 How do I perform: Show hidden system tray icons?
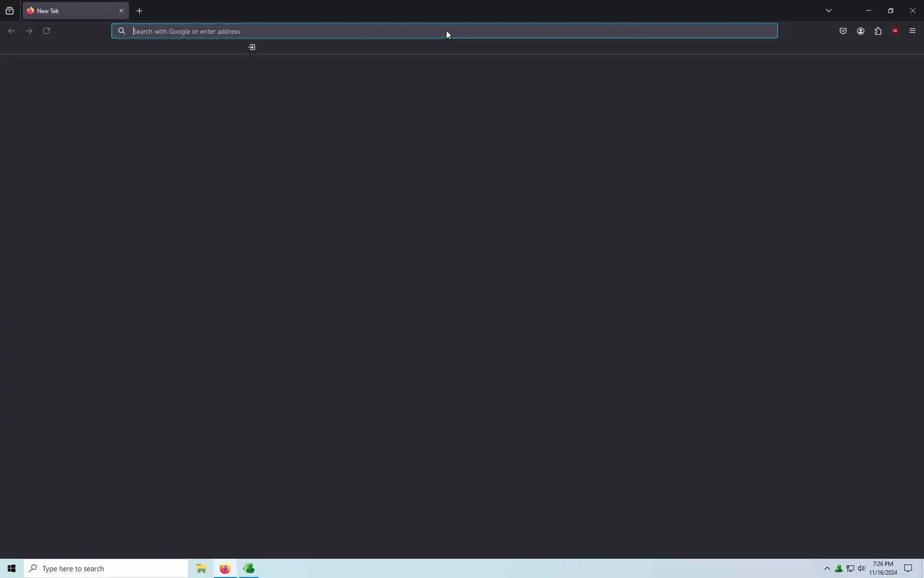coord(827,568)
